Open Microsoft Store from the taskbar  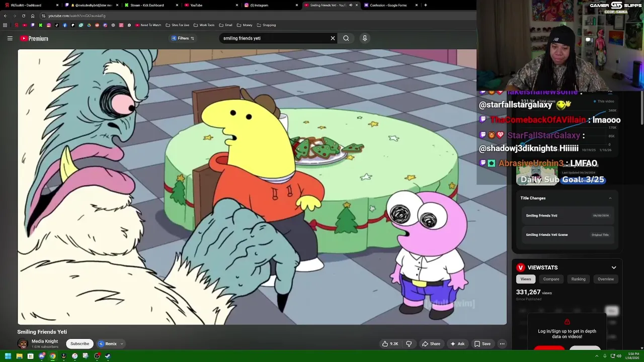pos(30,356)
